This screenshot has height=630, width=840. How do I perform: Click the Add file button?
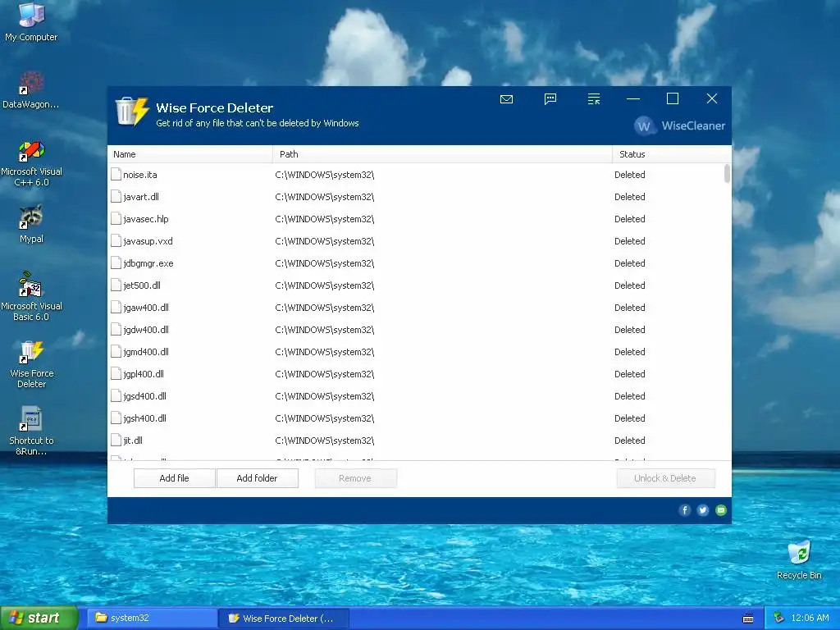[x=174, y=478]
